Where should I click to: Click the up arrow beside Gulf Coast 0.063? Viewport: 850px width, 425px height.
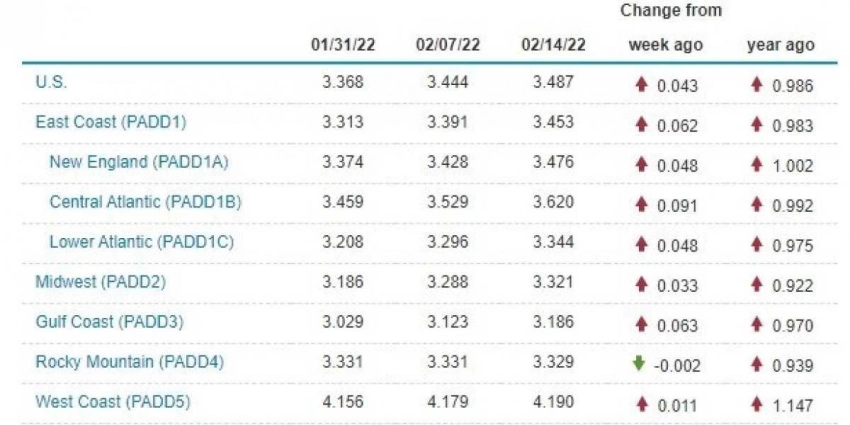tap(641, 324)
